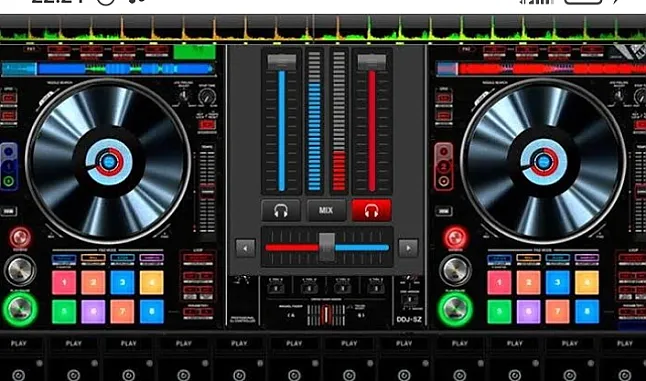Image resolution: width=646 pixels, height=381 pixels.
Task: Click the MIX button in the mixer
Action: (x=326, y=210)
